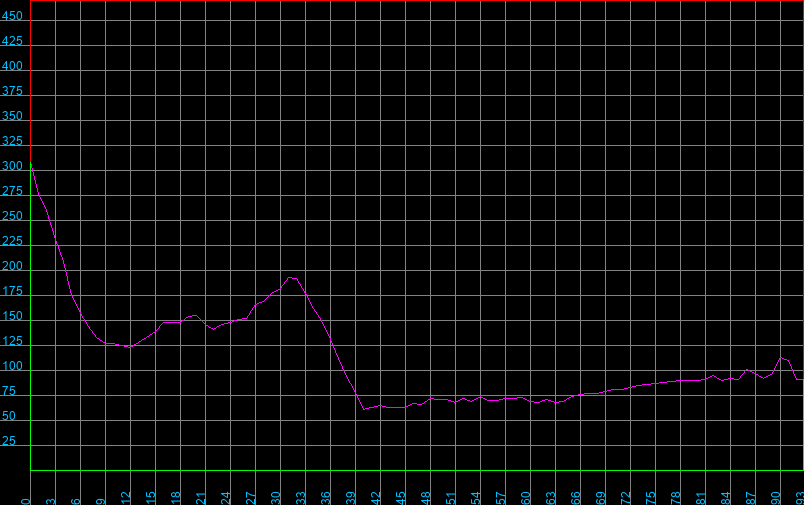Select the 69 horizontal axis label
Screen dimensions: 804x505
tap(600, 498)
